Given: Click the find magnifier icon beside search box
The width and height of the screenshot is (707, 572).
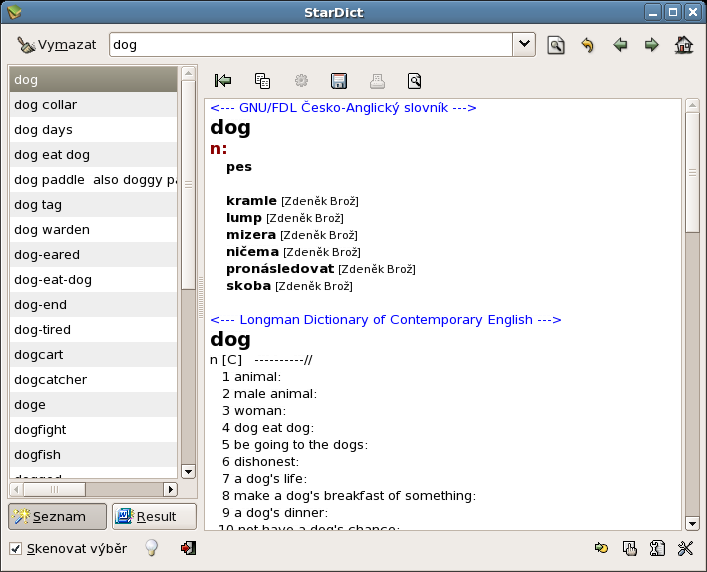Looking at the screenshot, I should point(556,45).
